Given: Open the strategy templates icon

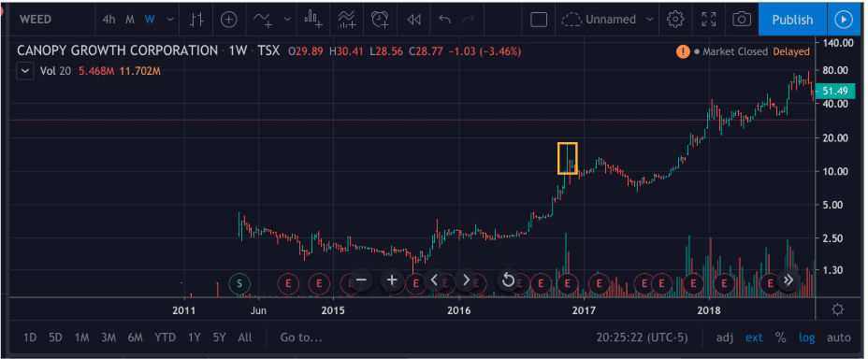Looking at the screenshot, I should click(346, 20).
